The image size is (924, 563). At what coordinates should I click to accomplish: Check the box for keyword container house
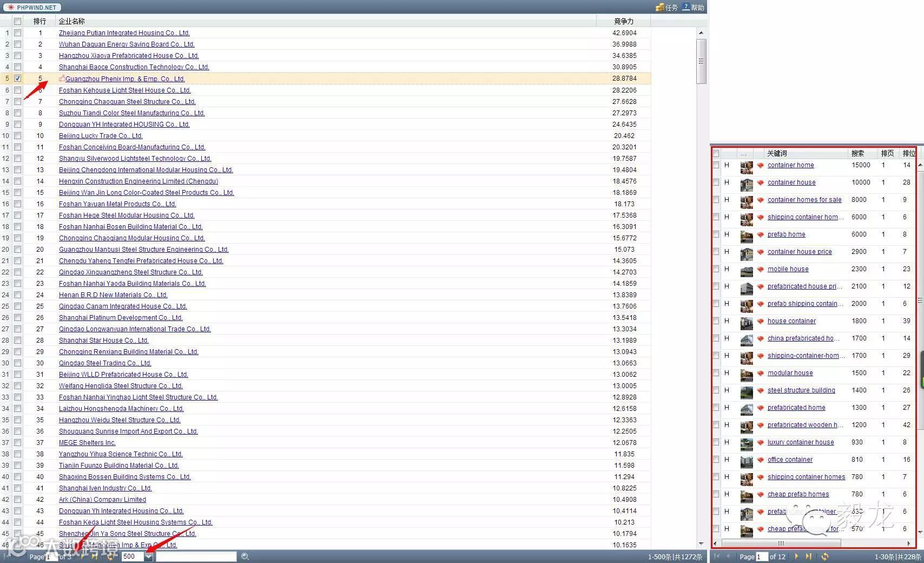(716, 182)
